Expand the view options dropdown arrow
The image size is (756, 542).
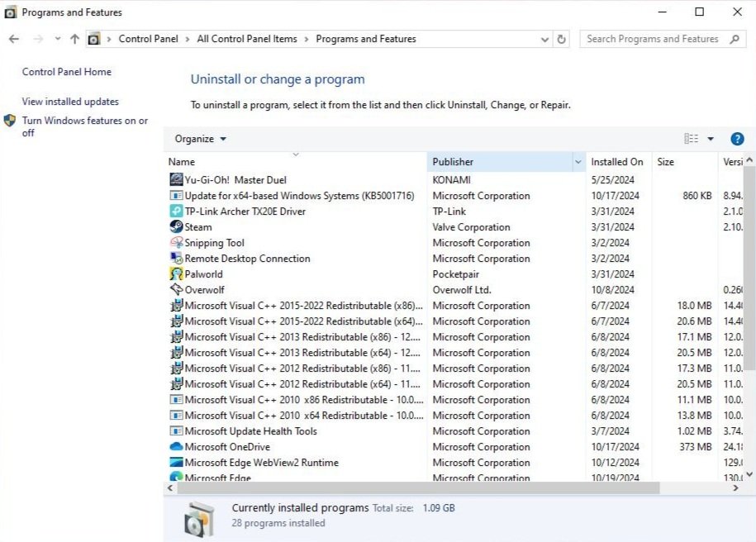click(711, 139)
